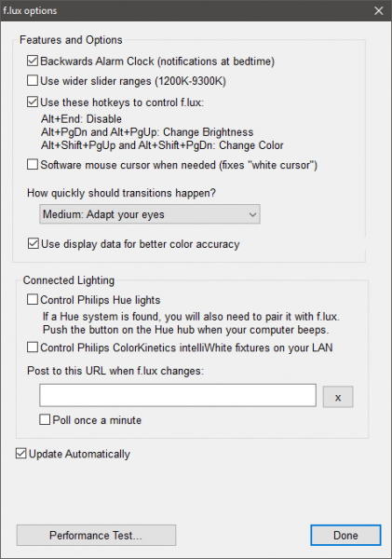This screenshot has width=392, height=559.
Task: Close the f.lux options window
Action: [x=378, y=10]
